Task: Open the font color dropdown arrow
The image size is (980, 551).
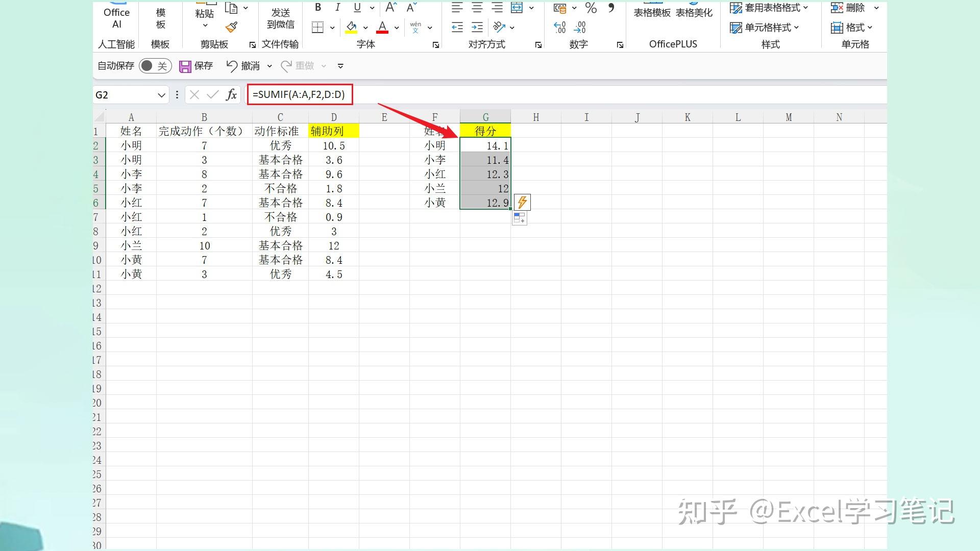Action: pyautogui.click(x=397, y=28)
